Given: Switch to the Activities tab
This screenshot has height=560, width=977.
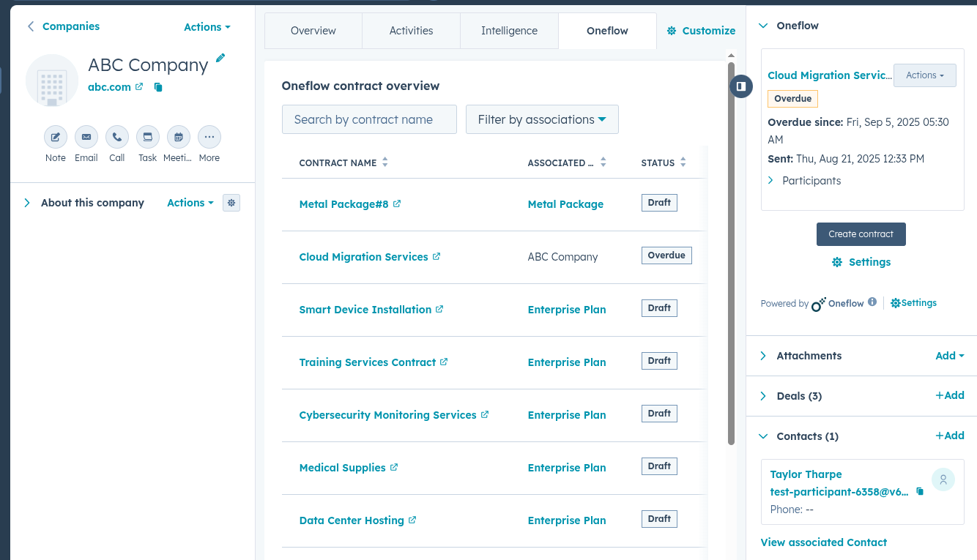Looking at the screenshot, I should click(x=412, y=31).
